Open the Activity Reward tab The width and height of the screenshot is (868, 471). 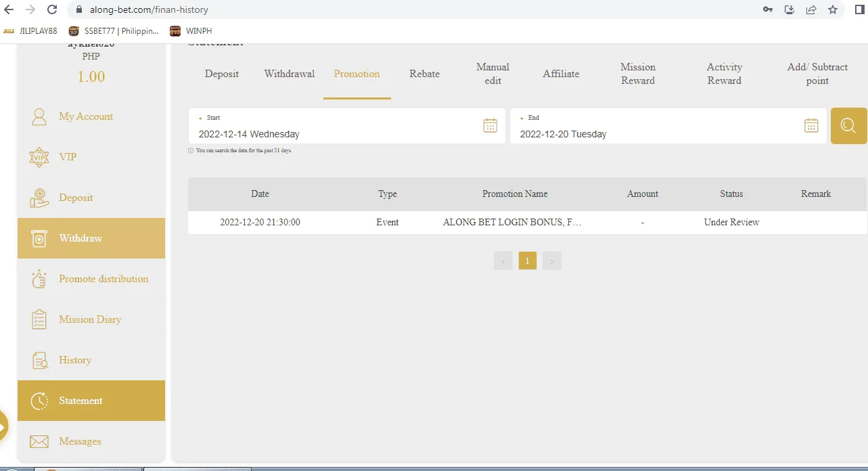point(725,74)
